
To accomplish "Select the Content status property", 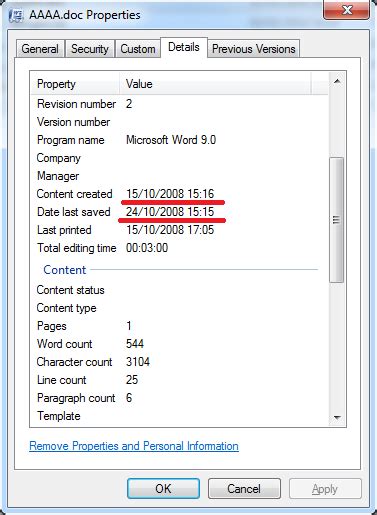I will point(70,290).
